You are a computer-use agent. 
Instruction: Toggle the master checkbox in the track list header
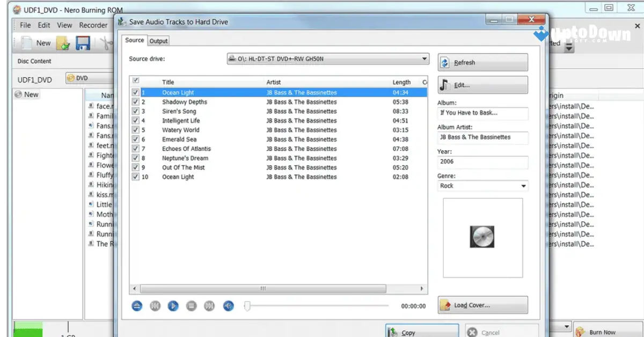tap(135, 79)
